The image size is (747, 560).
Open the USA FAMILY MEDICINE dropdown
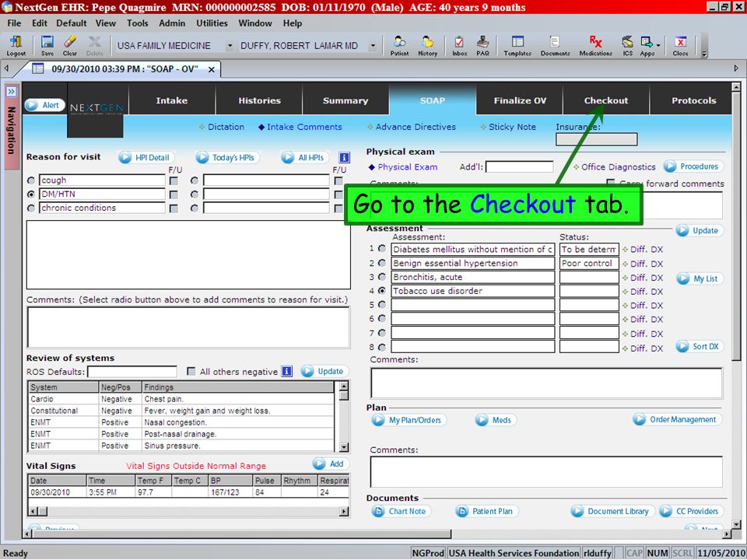pos(230,46)
